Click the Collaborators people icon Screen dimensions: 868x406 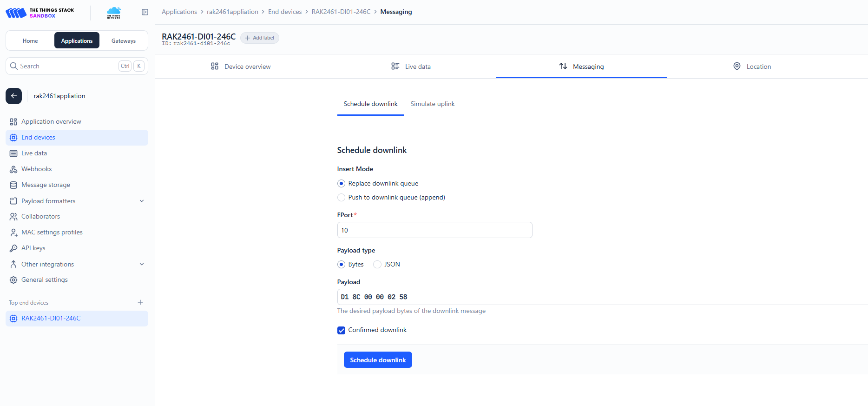[x=13, y=217]
